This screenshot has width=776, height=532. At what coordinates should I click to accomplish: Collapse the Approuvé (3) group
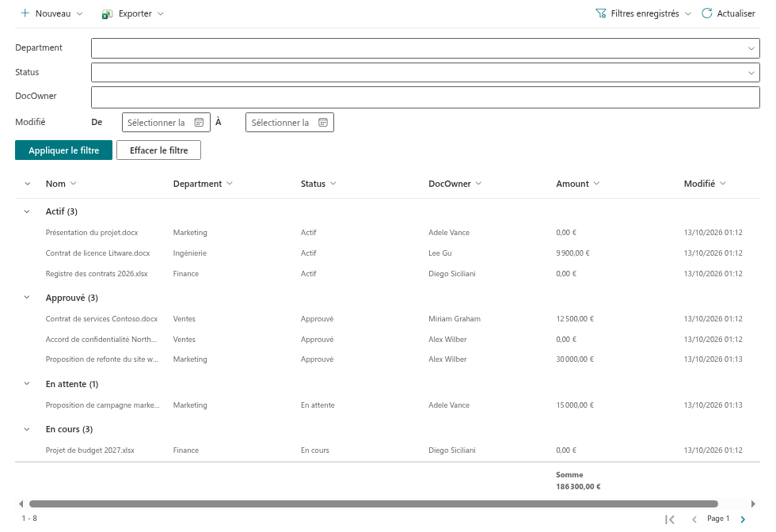(x=27, y=298)
